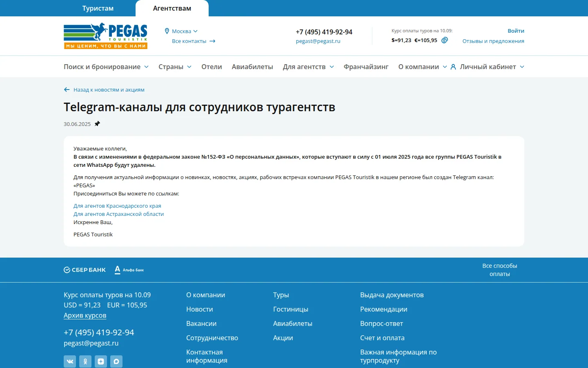Image resolution: width=588 pixels, height=368 pixels.
Task: Click the footer phone number
Action: point(99,332)
